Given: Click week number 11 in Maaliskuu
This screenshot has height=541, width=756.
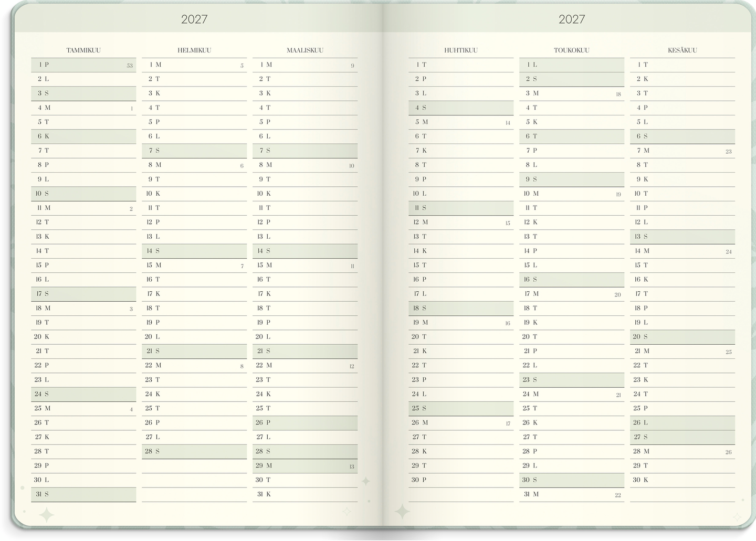Looking at the screenshot, I should (352, 266).
